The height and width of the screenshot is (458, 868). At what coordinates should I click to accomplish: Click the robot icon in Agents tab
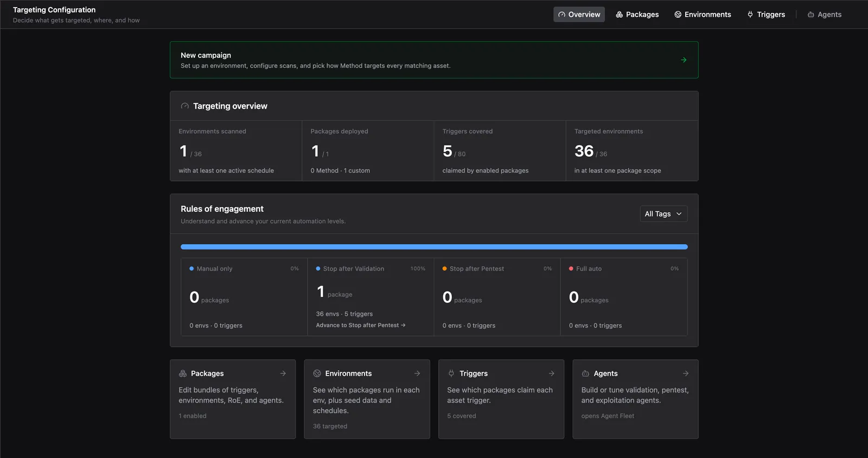pos(810,15)
